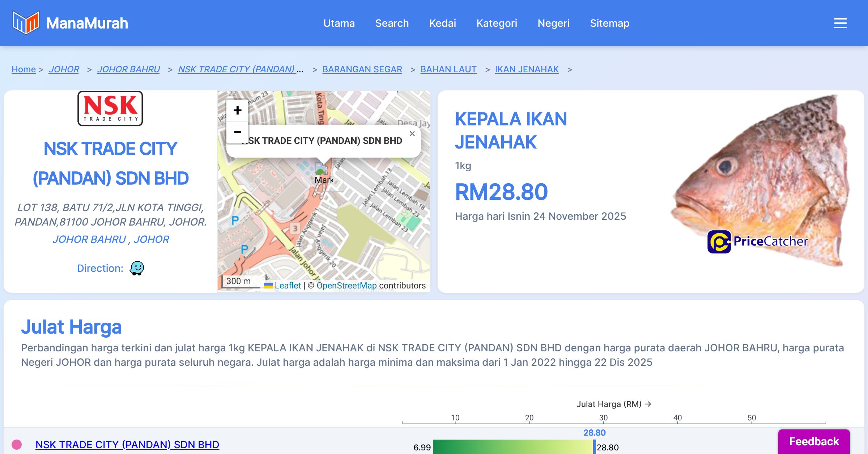Click the green price range bar
Image resolution: width=868 pixels, height=454 pixels.
tap(512, 447)
